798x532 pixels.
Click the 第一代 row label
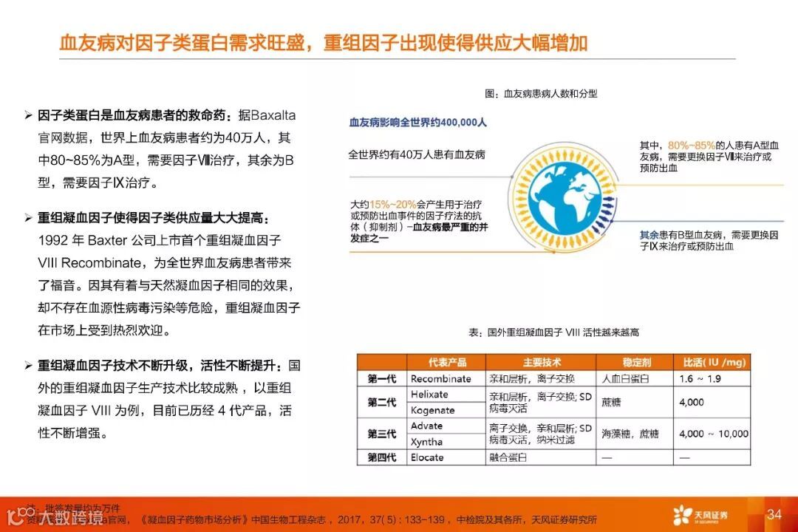pos(382,379)
